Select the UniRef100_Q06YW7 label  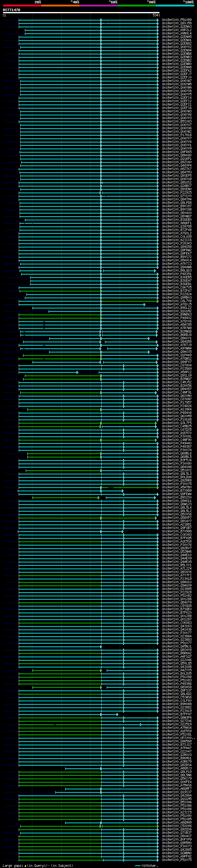[x=177, y=81]
